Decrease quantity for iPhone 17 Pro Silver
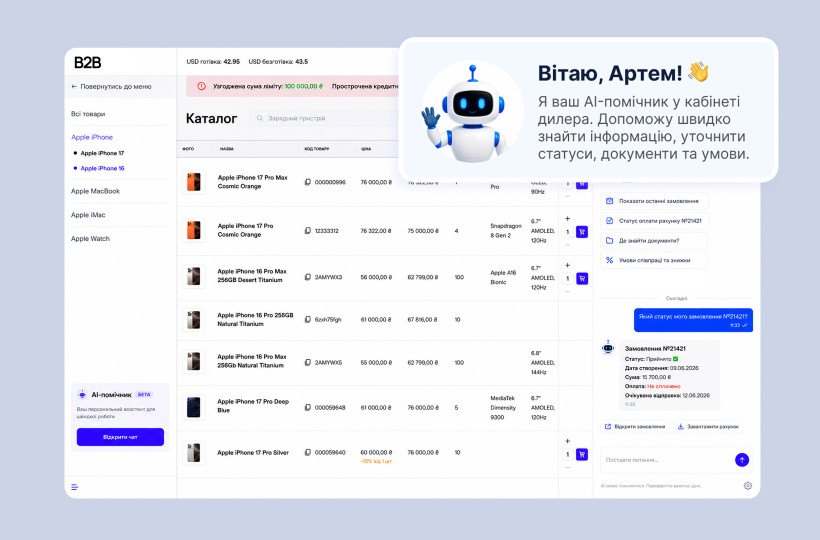820x540 pixels. pyautogui.click(x=567, y=467)
